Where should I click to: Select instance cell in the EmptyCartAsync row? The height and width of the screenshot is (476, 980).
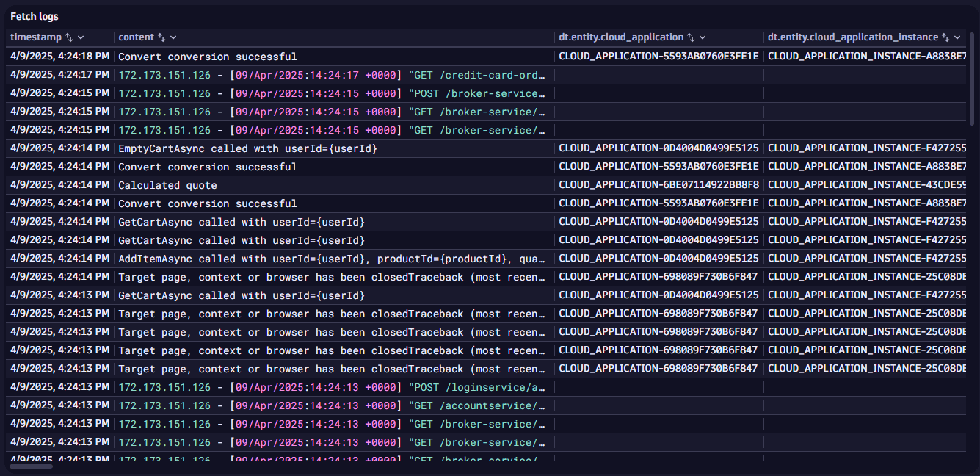(866, 148)
